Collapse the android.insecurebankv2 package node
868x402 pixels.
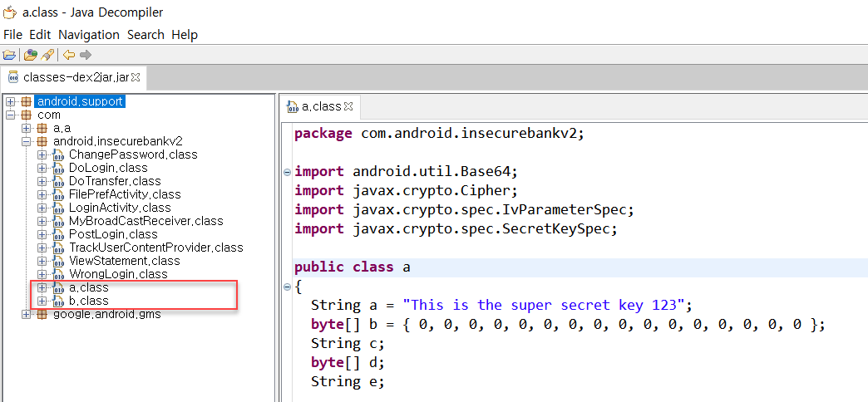[x=26, y=141]
